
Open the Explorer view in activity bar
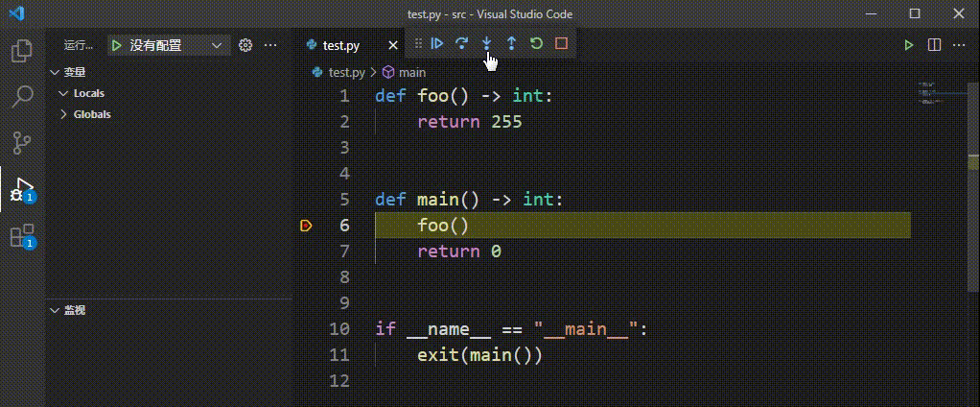coord(22,51)
